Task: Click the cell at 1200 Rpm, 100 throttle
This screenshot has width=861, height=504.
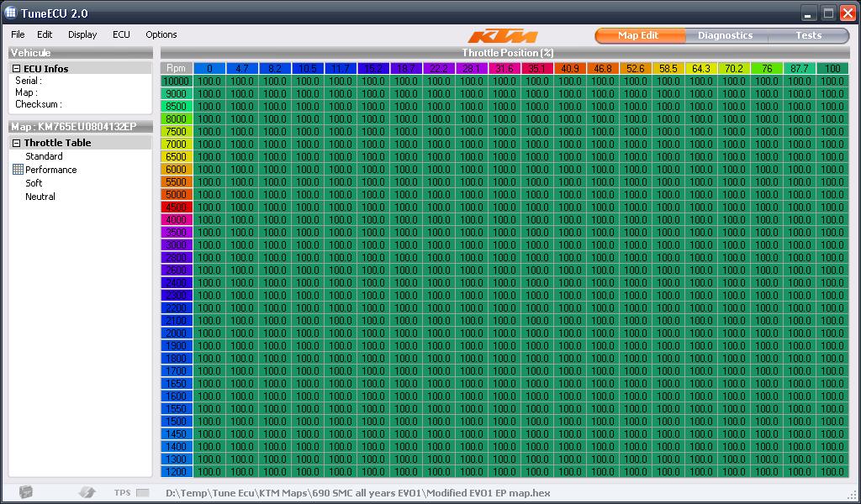Action: pyautogui.click(x=832, y=471)
